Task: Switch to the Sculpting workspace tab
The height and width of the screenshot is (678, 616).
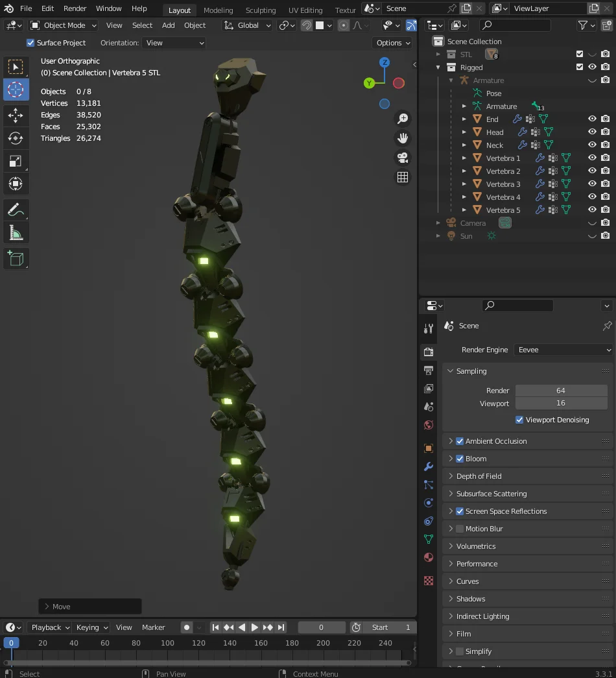Action: click(x=261, y=10)
